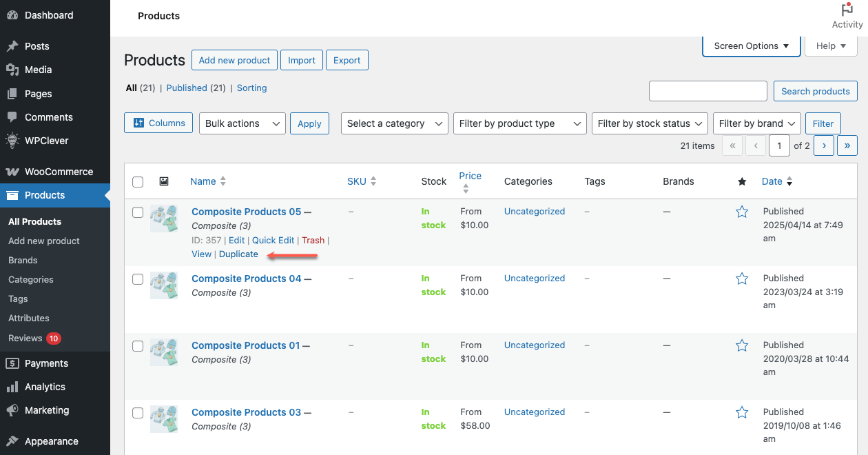This screenshot has height=455, width=868.
Task: Click the Comments bubble icon
Action: click(x=12, y=117)
